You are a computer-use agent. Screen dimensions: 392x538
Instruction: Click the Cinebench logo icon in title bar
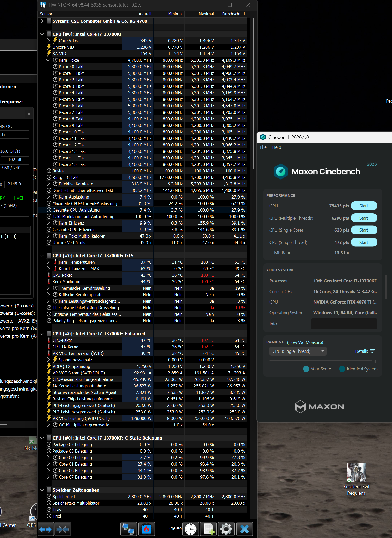(x=263, y=137)
